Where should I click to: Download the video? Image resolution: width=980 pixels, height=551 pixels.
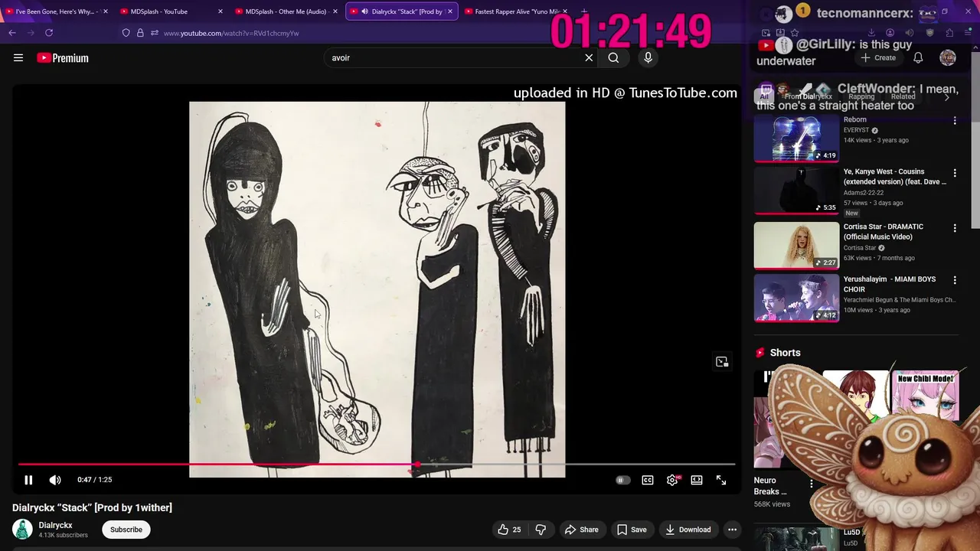tap(688, 530)
